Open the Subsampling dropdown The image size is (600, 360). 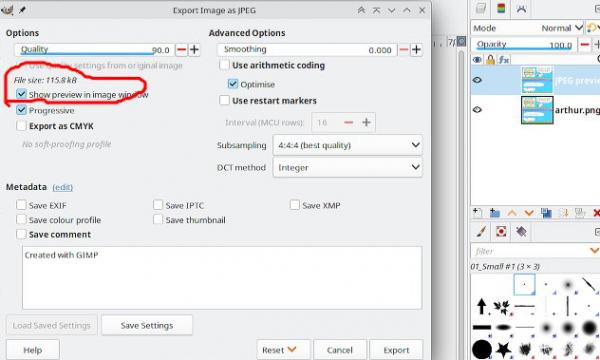[x=347, y=145]
